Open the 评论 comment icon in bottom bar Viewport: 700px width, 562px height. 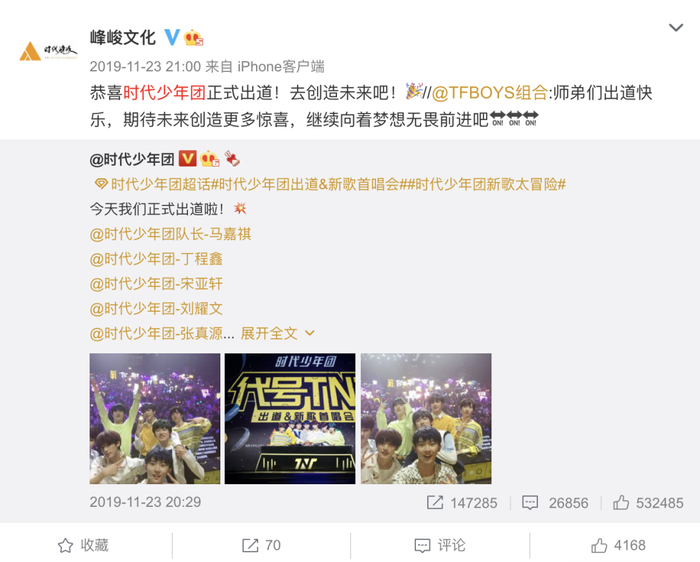coord(422,545)
